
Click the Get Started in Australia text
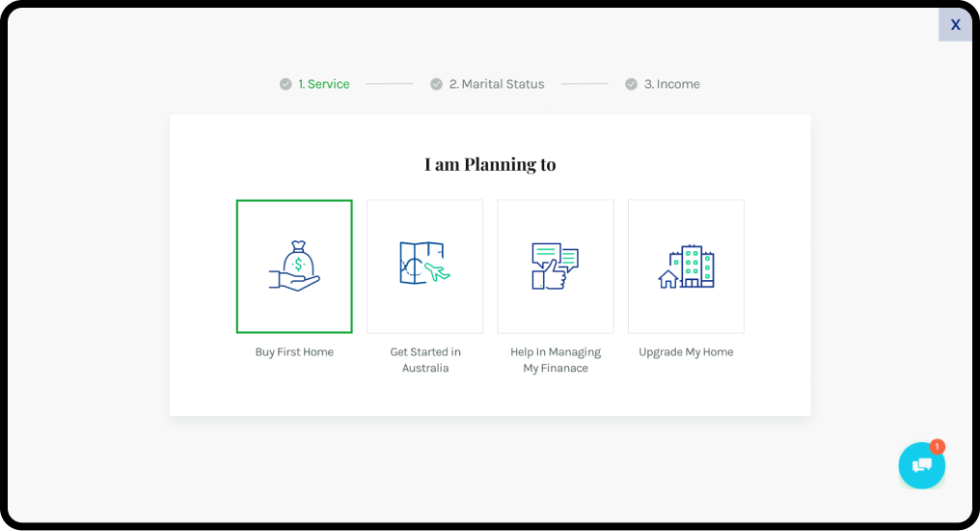click(x=425, y=360)
